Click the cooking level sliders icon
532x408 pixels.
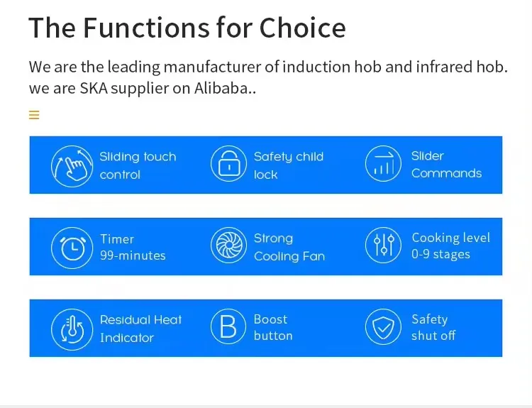click(x=383, y=246)
